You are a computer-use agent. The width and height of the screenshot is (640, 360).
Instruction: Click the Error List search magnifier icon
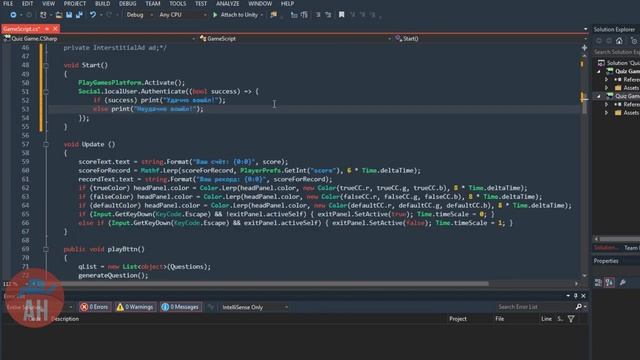click(578, 307)
